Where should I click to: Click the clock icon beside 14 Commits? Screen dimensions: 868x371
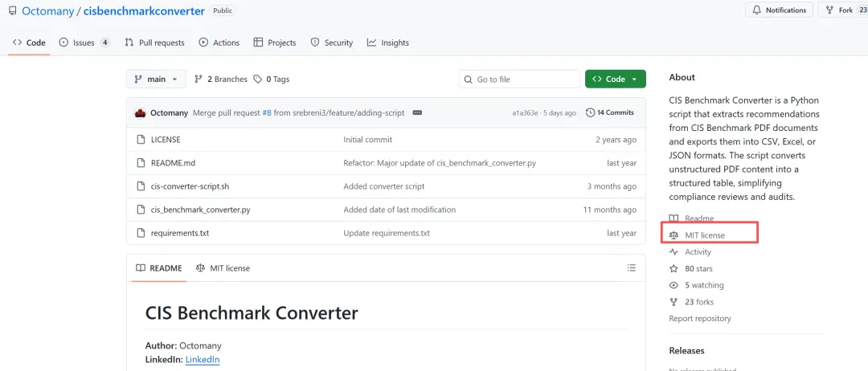[590, 112]
